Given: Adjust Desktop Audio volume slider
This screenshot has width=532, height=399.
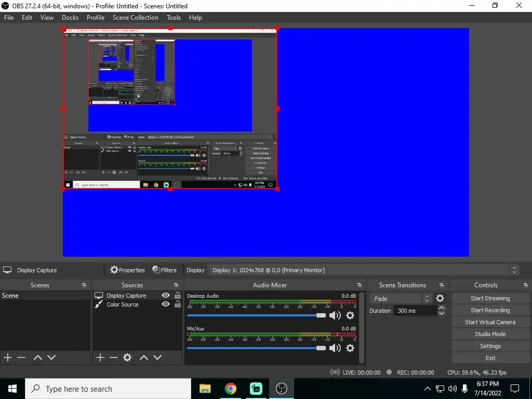Looking at the screenshot, I should 256,315.
